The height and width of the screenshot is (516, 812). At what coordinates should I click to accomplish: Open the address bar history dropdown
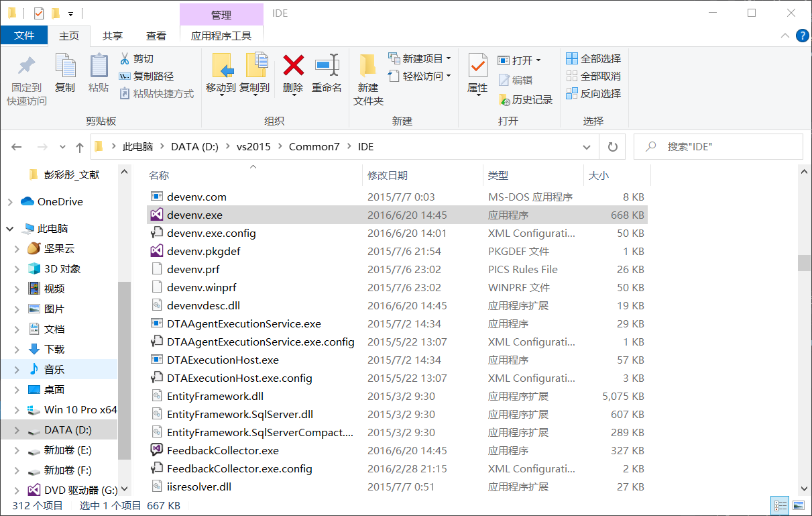tap(587, 146)
